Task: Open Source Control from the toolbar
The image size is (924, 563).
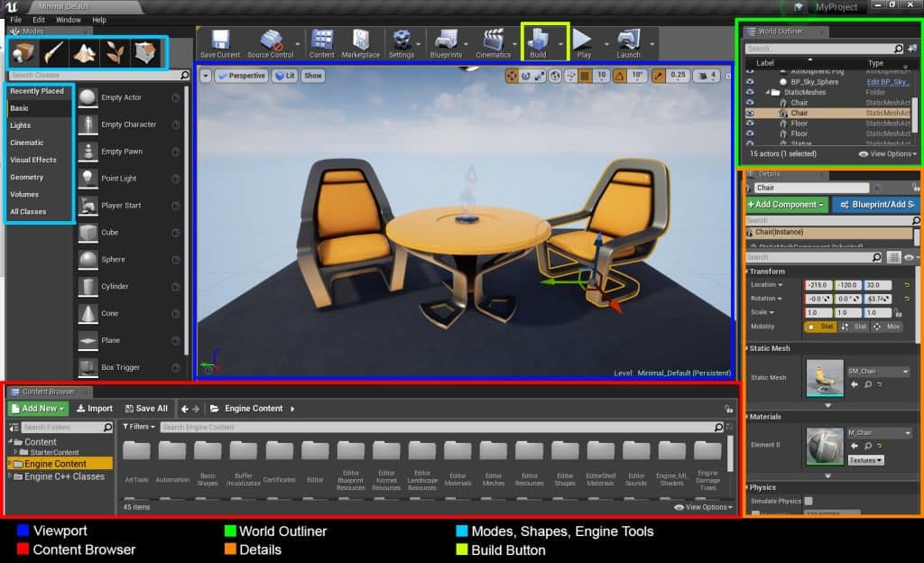Action: pyautogui.click(x=271, y=44)
